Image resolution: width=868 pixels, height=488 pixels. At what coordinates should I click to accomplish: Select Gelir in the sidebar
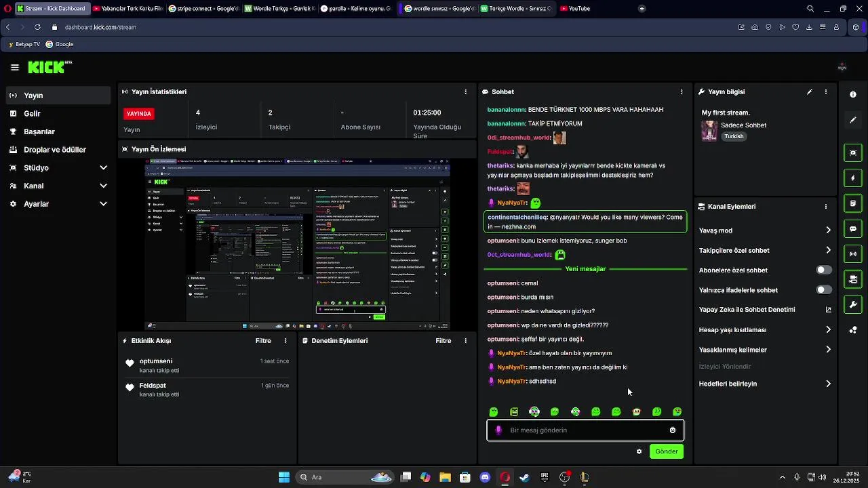point(58,114)
